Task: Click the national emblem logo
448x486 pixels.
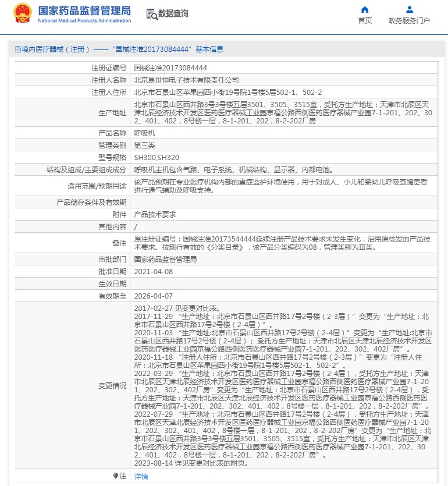Action: tap(23, 13)
